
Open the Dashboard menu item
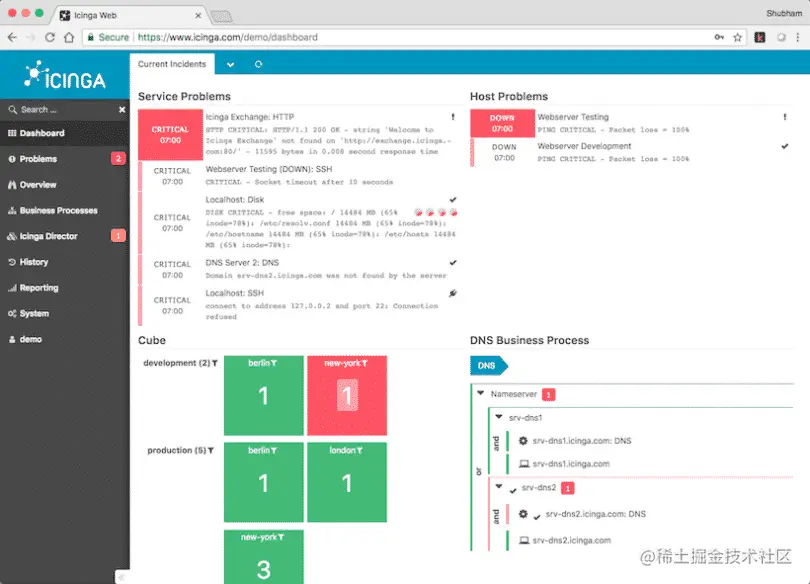point(65,133)
